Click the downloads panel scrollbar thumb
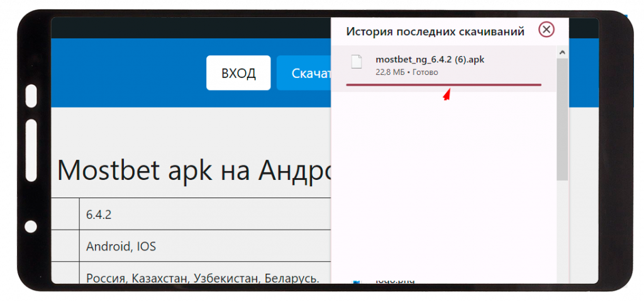The height and width of the screenshot is (302, 644). click(562, 119)
